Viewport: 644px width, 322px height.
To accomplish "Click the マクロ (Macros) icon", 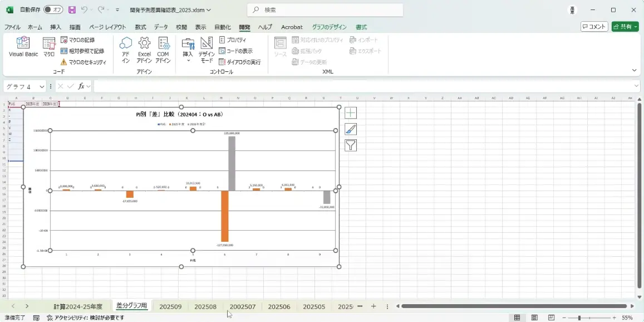I will pos(49,47).
